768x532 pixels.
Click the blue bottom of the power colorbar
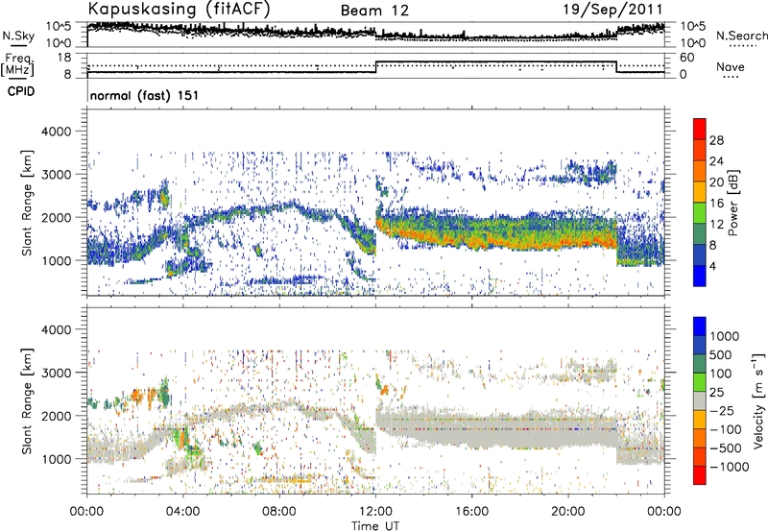[x=700, y=276]
